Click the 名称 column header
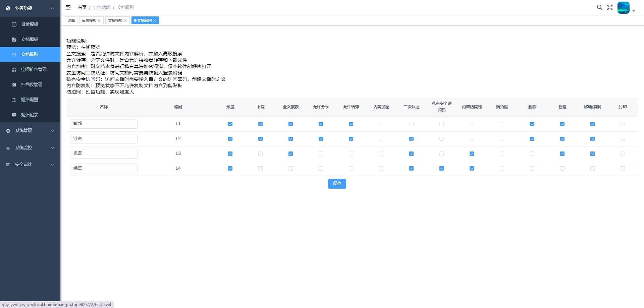644x308 pixels. pos(104,107)
